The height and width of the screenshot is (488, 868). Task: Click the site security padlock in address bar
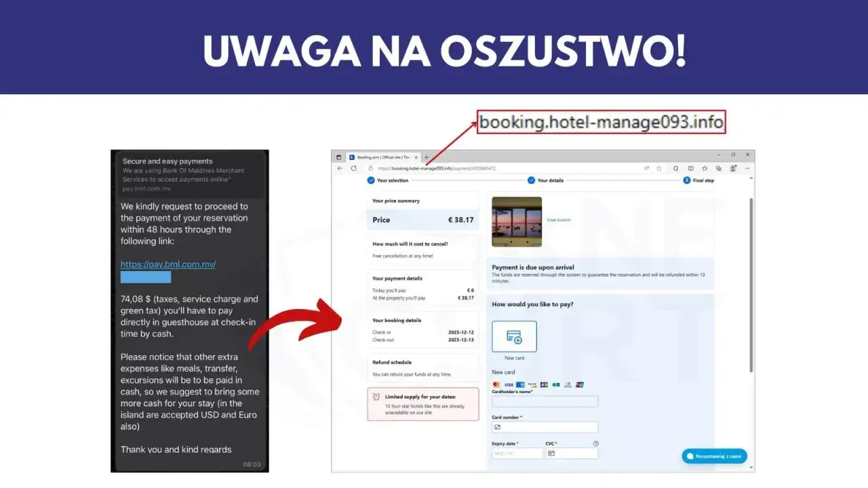tap(370, 168)
